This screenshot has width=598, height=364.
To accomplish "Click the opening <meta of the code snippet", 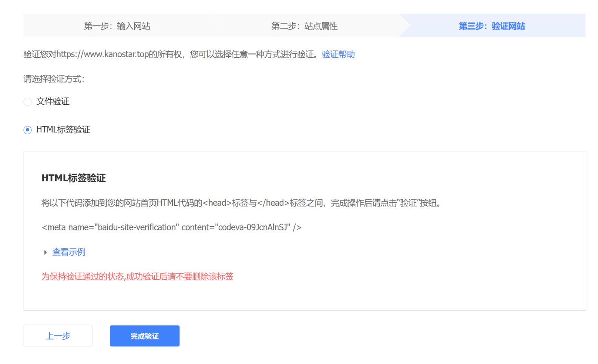I will 54,227.
